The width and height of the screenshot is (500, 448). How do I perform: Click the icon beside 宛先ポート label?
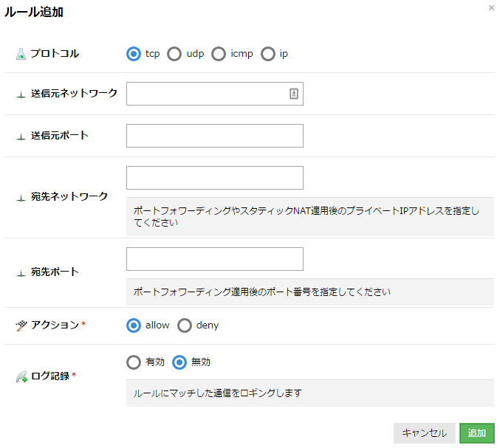[x=21, y=272]
